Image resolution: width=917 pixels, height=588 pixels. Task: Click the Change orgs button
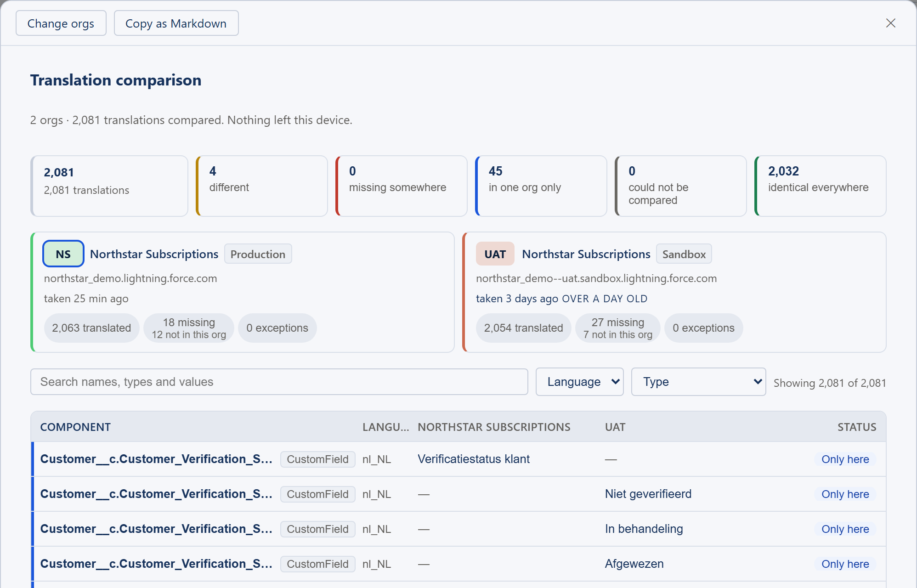pyautogui.click(x=61, y=23)
